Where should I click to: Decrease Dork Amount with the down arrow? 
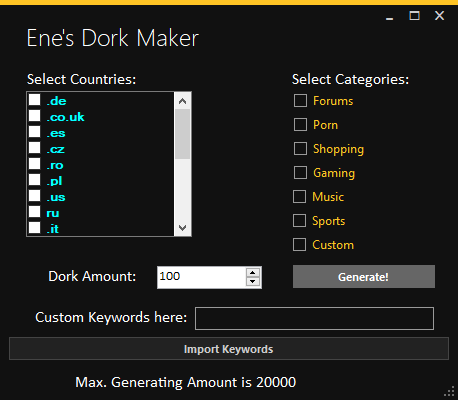(253, 282)
